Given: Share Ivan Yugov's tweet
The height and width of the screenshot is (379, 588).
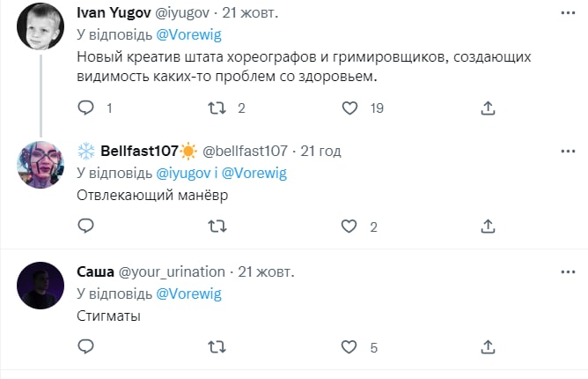Looking at the screenshot, I should click(488, 108).
